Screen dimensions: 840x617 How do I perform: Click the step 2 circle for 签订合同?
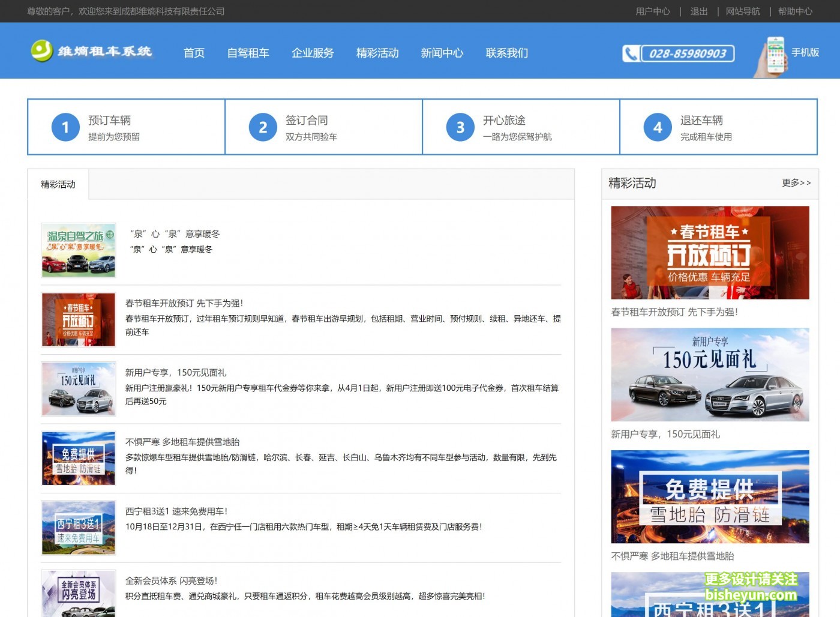[x=263, y=127]
